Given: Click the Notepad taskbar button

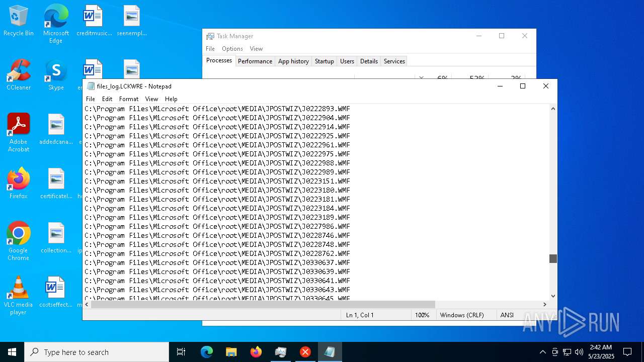Looking at the screenshot, I should pos(330,352).
